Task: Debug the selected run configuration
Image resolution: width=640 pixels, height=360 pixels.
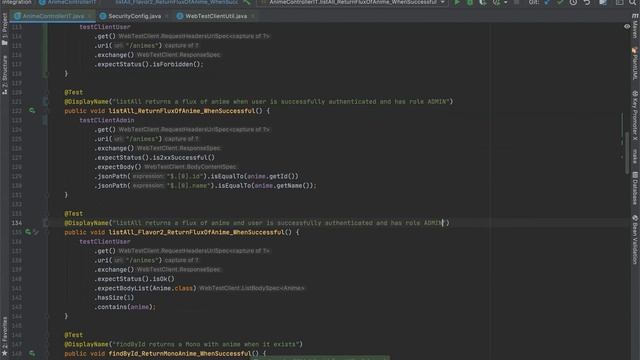Action: [x=470, y=2]
